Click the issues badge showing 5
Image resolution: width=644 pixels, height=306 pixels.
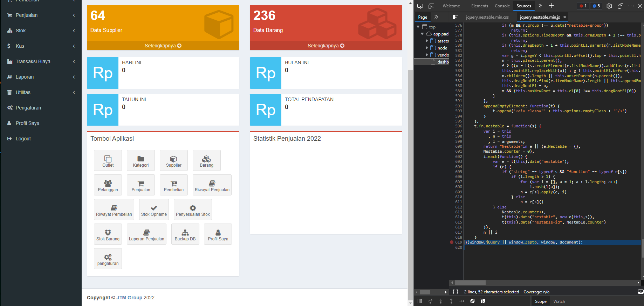pos(596,6)
